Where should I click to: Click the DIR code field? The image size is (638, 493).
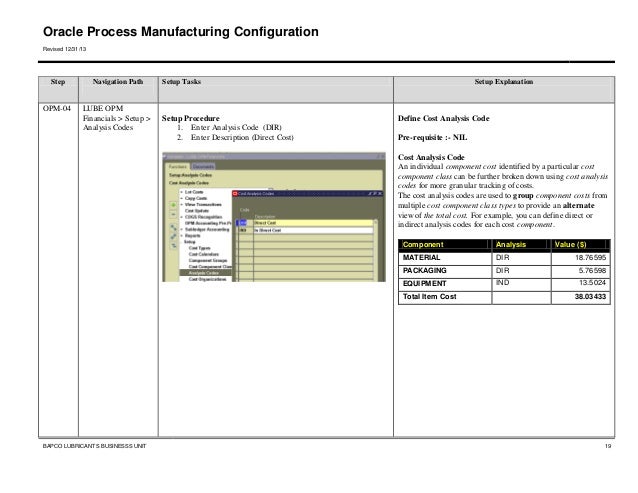click(245, 223)
